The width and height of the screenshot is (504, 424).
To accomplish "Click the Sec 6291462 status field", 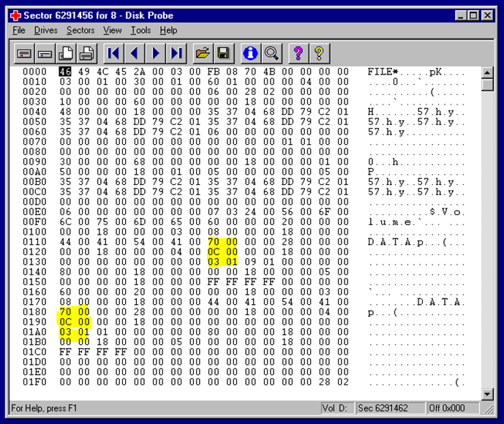I will (390, 408).
